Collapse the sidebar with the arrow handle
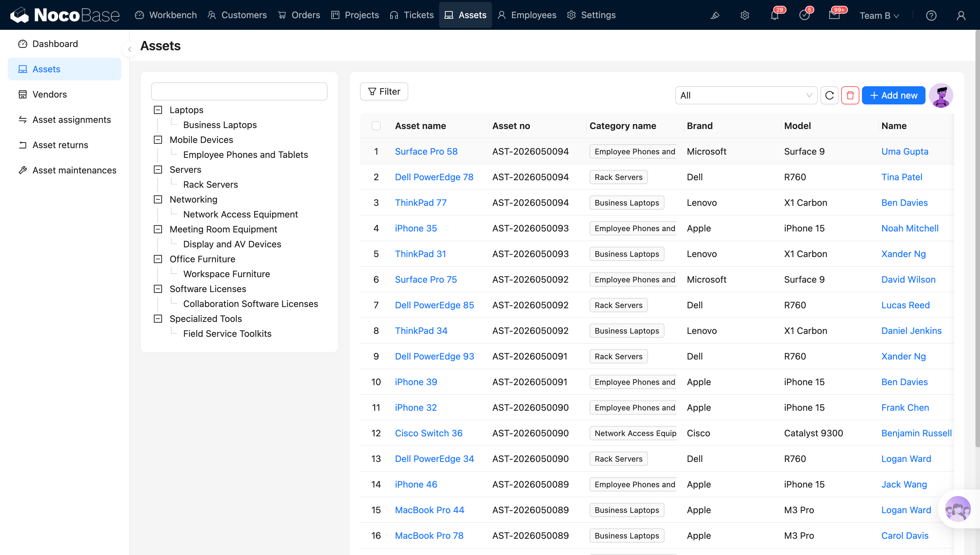 pos(130,49)
